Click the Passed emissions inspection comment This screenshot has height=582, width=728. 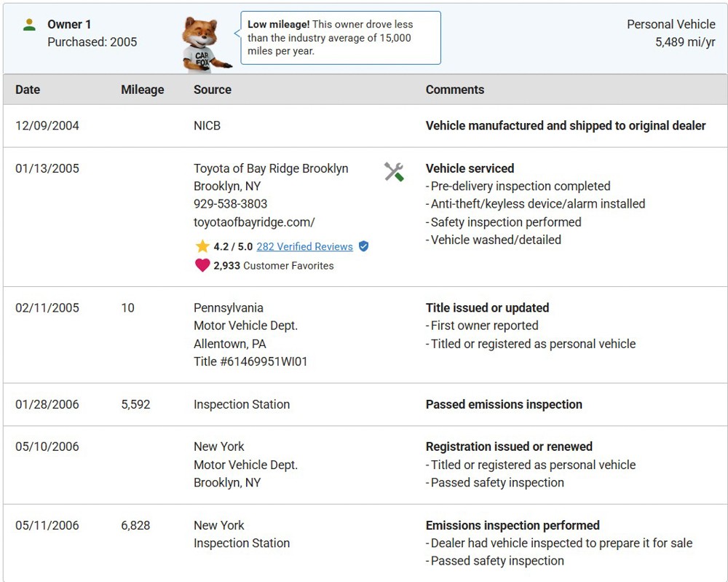tap(504, 404)
